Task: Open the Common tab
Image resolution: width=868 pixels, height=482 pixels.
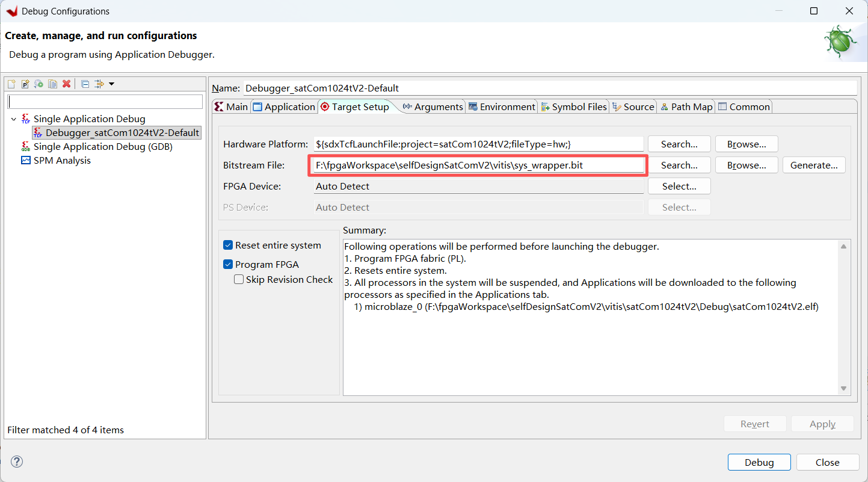Action: point(744,107)
